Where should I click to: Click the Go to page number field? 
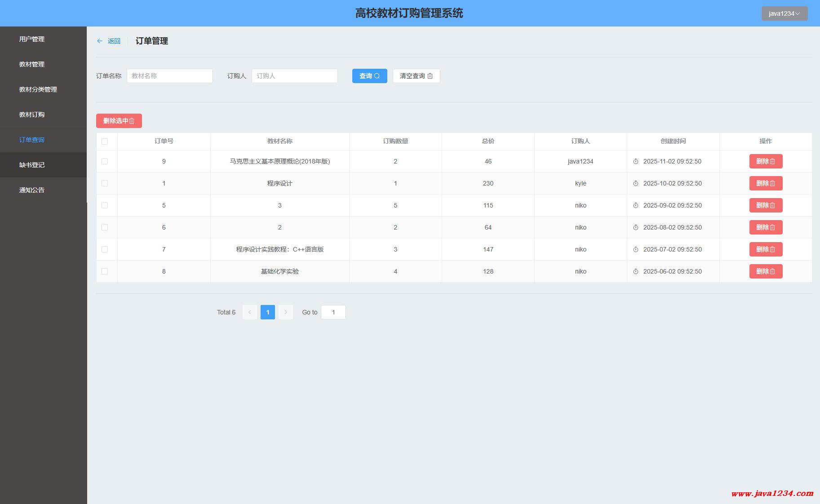click(333, 312)
